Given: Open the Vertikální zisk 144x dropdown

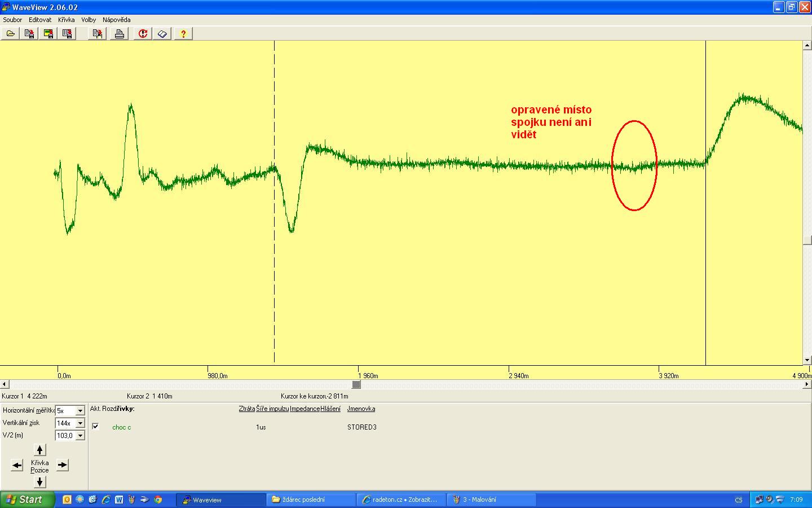Looking at the screenshot, I should (x=80, y=423).
